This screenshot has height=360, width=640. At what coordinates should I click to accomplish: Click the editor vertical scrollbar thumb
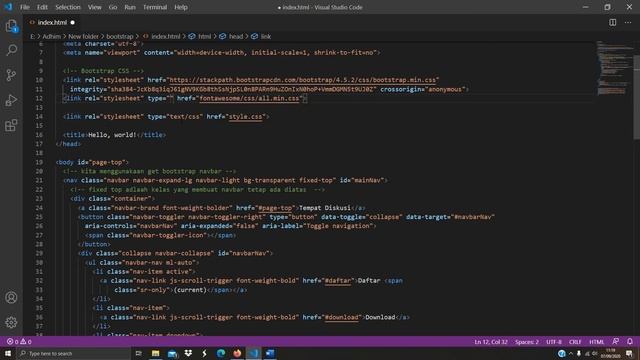point(636,97)
